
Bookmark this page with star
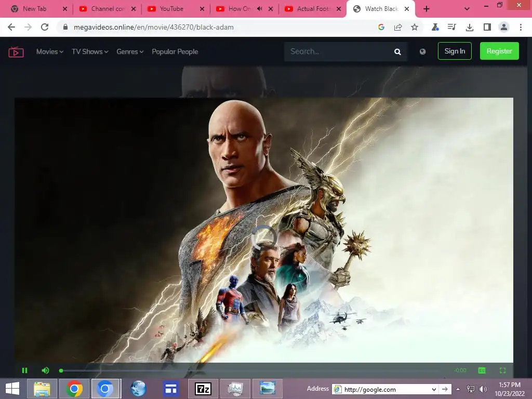click(414, 27)
